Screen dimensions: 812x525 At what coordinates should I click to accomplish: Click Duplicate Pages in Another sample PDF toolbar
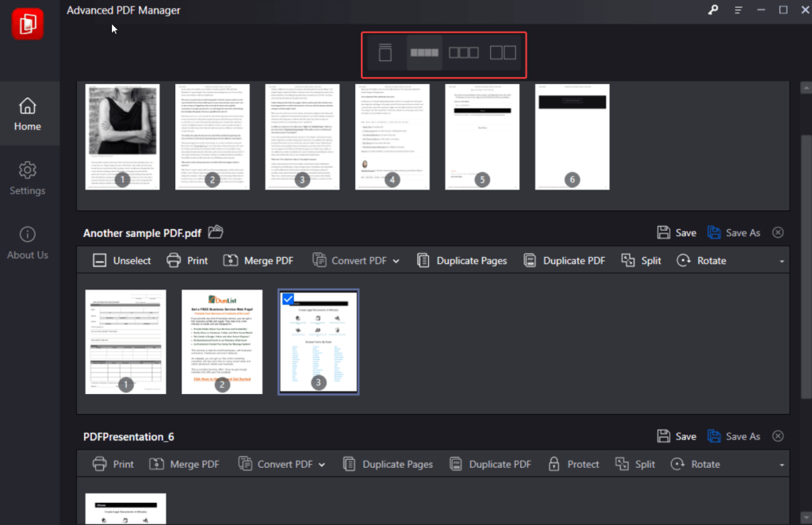(462, 260)
